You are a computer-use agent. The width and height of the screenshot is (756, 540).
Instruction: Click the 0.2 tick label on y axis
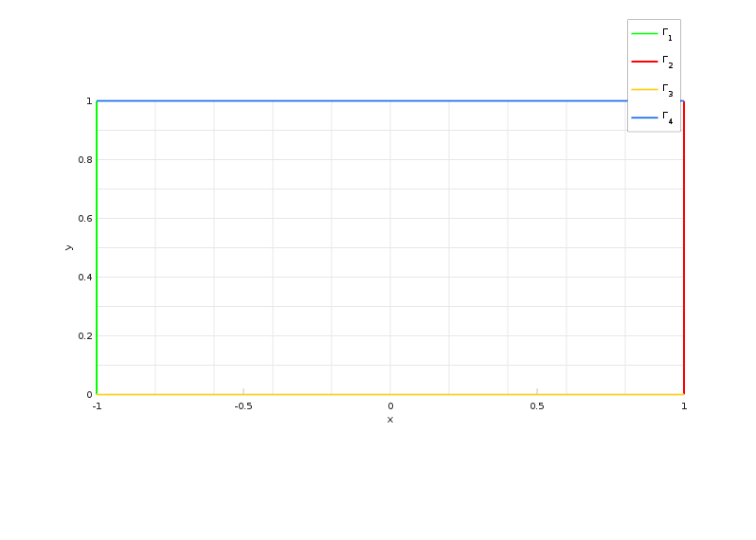[x=85, y=336]
